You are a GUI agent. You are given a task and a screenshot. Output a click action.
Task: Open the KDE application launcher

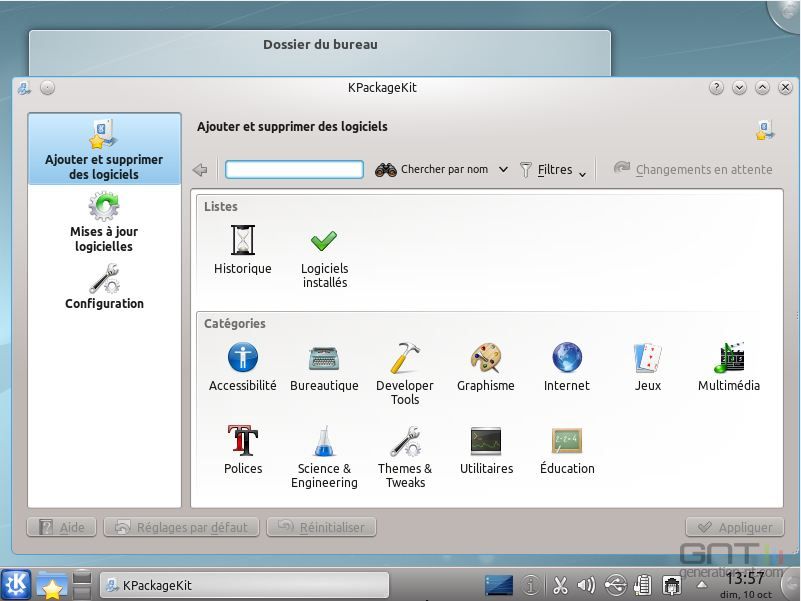pyautogui.click(x=16, y=584)
